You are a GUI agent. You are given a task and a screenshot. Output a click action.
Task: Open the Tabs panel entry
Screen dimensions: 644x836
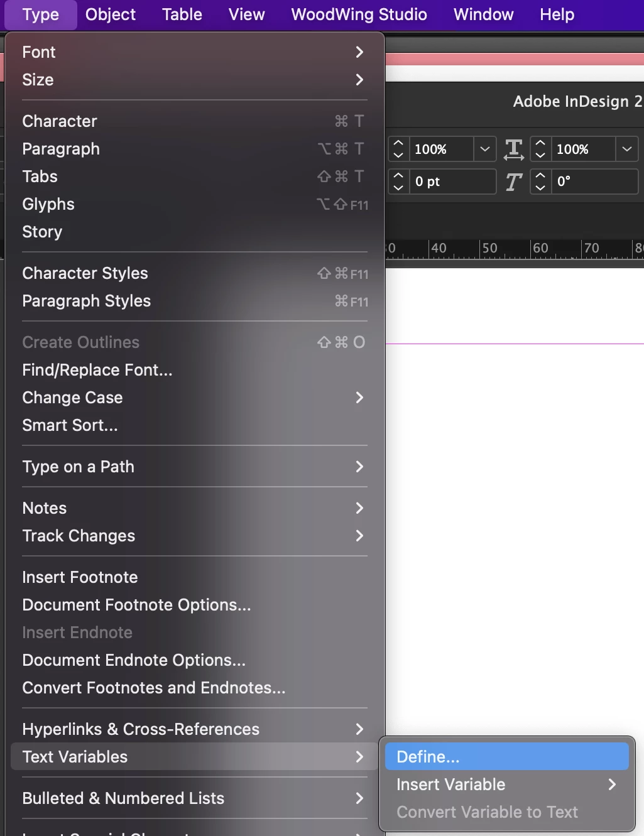(195, 176)
